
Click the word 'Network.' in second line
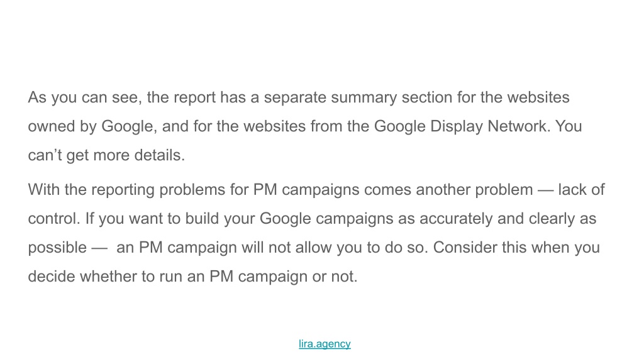point(519,126)
